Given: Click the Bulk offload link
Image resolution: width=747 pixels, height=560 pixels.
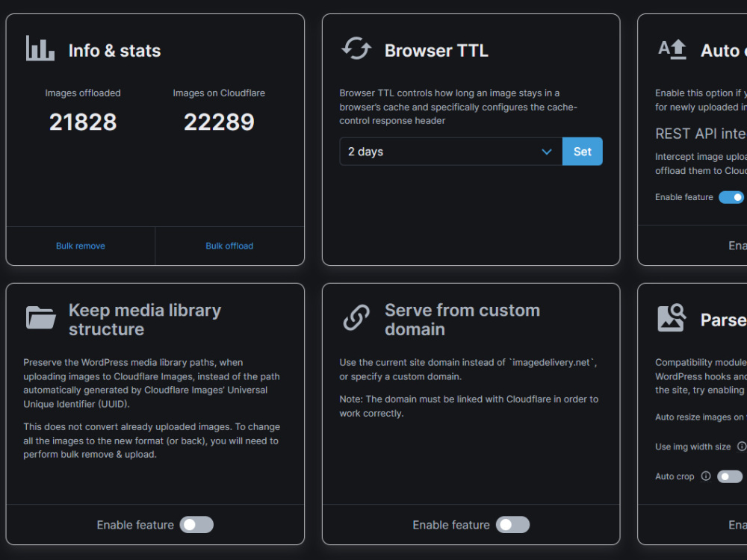Looking at the screenshot, I should (229, 246).
